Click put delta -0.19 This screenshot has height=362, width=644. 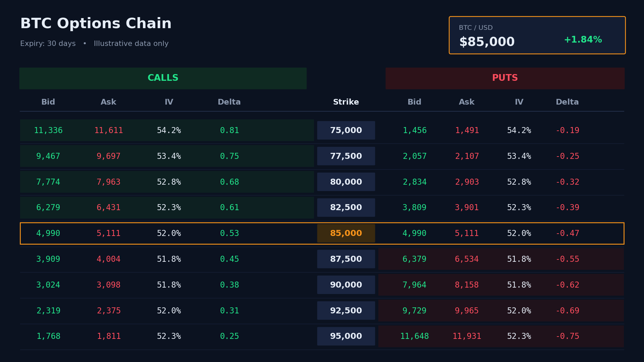[x=568, y=130]
